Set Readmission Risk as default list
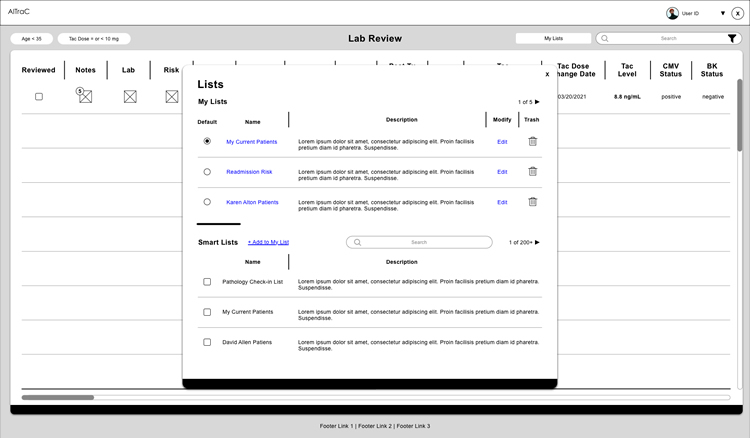750x438 pixels. click(207, 172)
